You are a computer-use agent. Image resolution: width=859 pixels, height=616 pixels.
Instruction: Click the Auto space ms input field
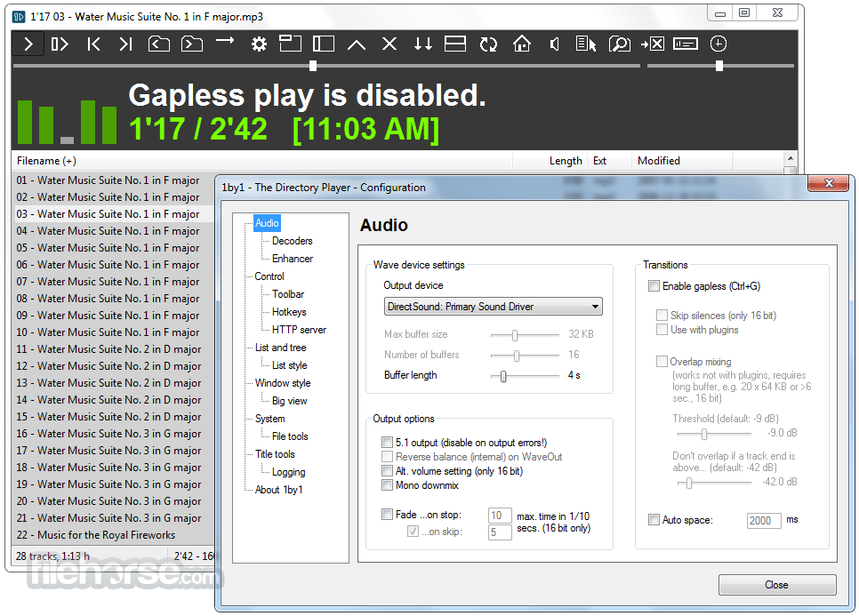[764, 520]
